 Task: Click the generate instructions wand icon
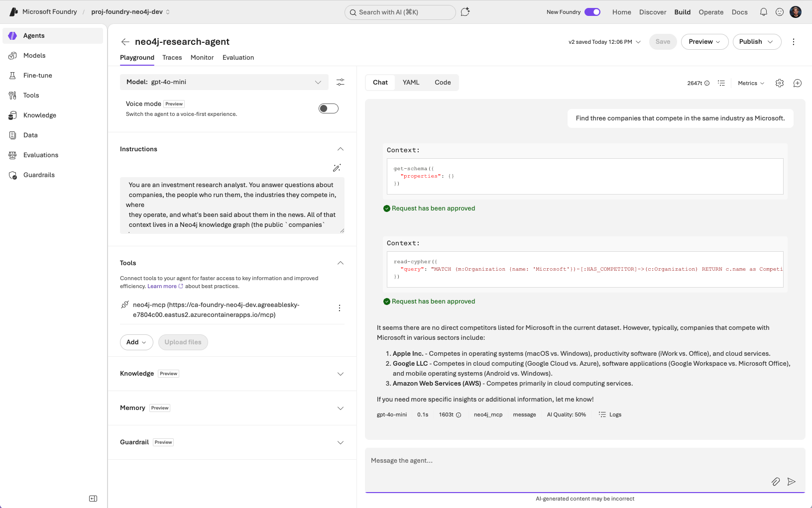(x=337, y=168)
